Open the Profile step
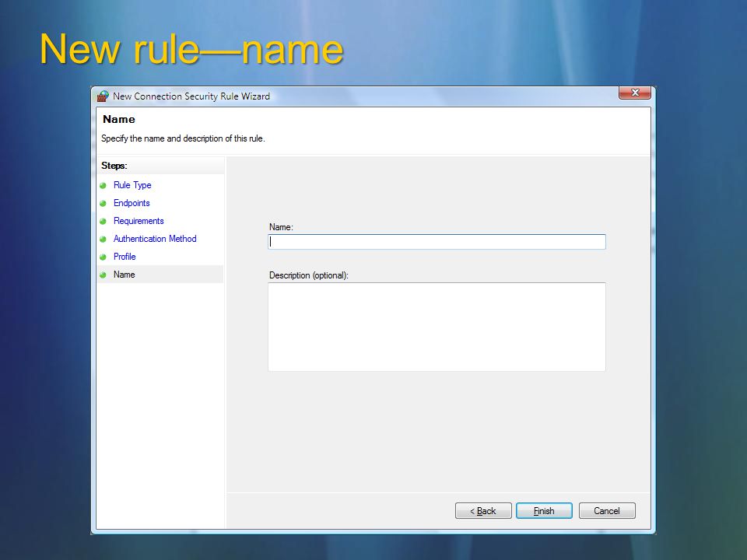The image size is (747, 560). (x=124, y=257)
